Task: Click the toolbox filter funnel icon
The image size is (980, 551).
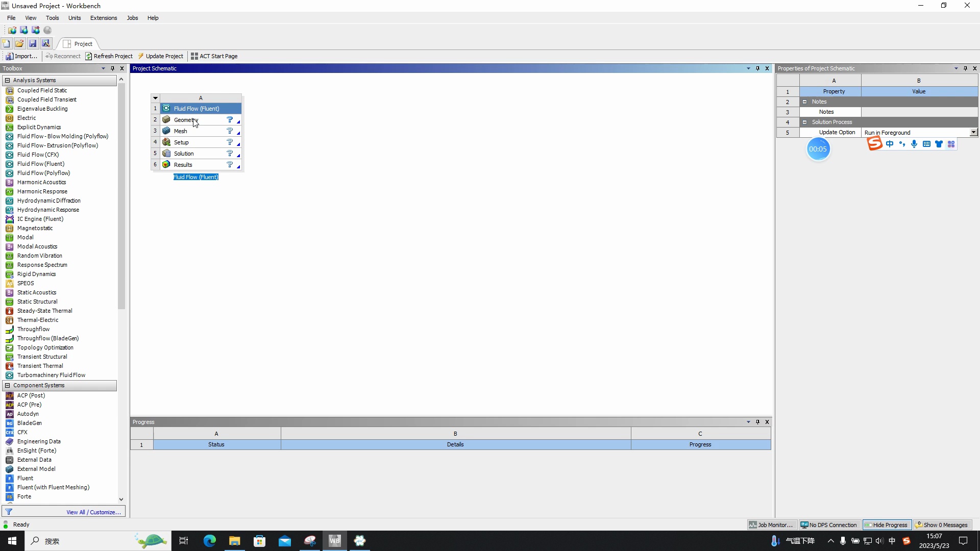Action: tap(9, 512)
